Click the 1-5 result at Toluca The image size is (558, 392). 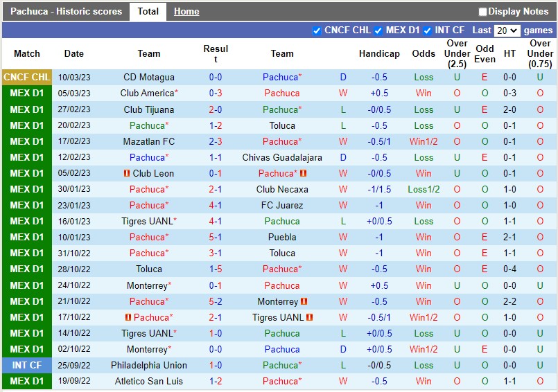(216, 269)
